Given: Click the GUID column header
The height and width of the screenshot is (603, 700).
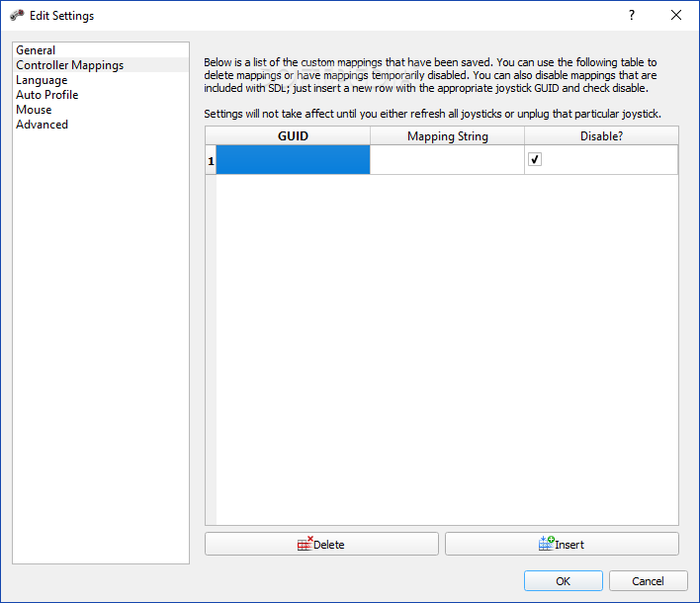Looking at the screenshot, I should [x=293, y=135].
